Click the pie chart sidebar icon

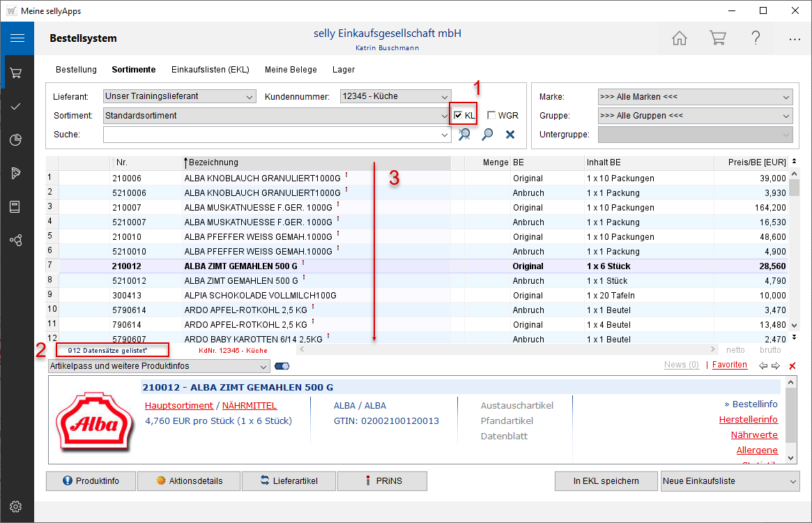click(x=17, y=139)
